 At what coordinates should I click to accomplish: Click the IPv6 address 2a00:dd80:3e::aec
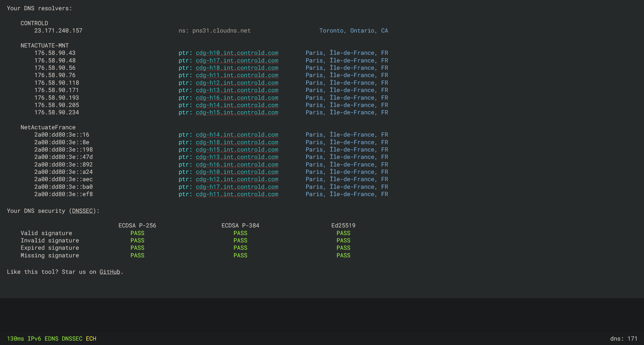[63, 179]
